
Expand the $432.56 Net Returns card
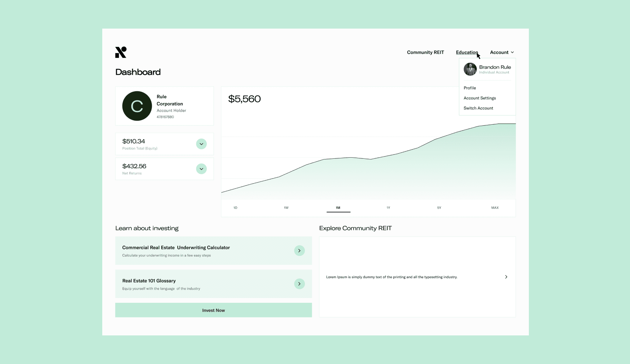pos(201,169)
